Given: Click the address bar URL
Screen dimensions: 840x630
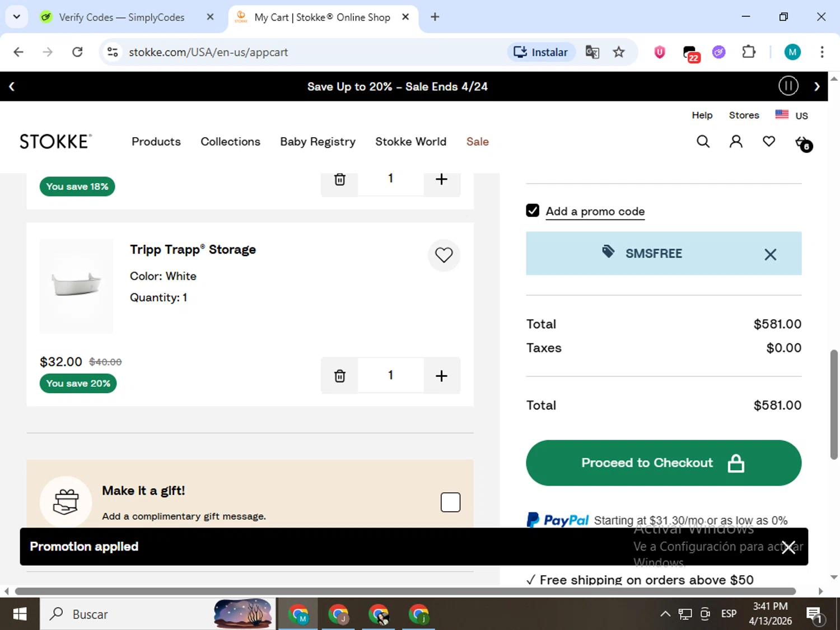Looking at the screenshot, I should coord(208,52).
